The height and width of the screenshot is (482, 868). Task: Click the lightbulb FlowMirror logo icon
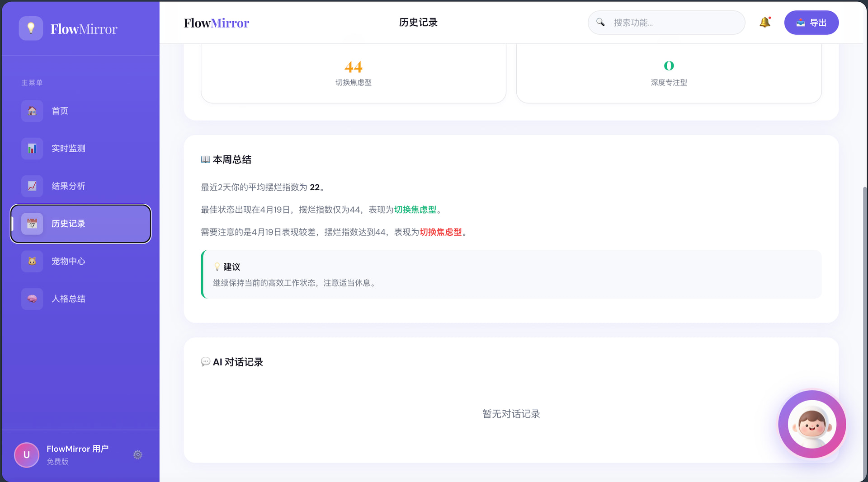pos(31,28)
